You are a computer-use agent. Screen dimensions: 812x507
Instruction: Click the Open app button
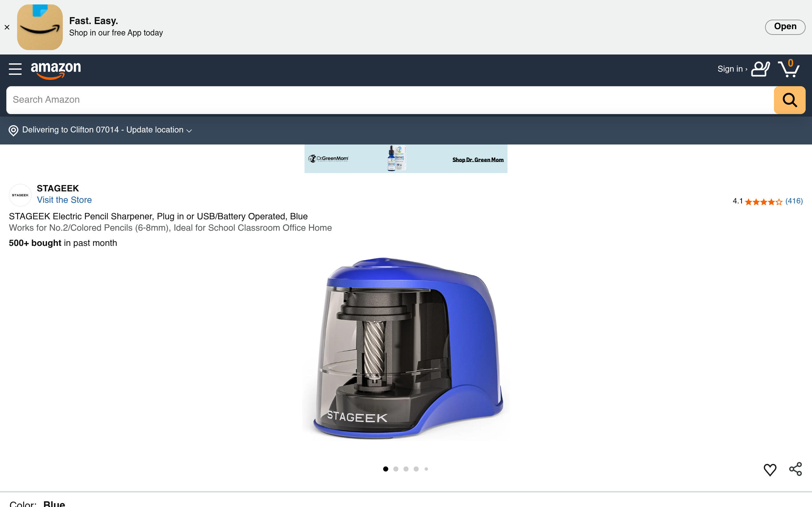(785, 27)
